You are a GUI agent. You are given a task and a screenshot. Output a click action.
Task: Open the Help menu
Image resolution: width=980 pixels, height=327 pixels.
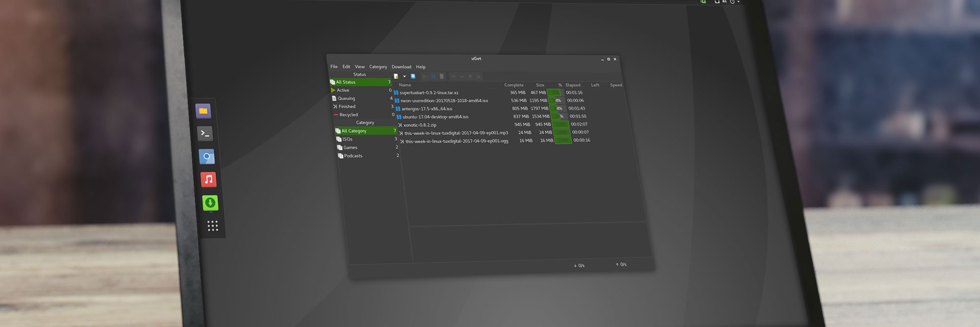pos(421,67)
